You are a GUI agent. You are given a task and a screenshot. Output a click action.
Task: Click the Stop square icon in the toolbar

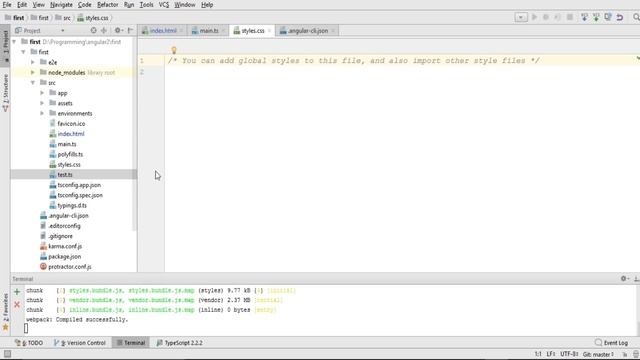click(x=570, y=17)
